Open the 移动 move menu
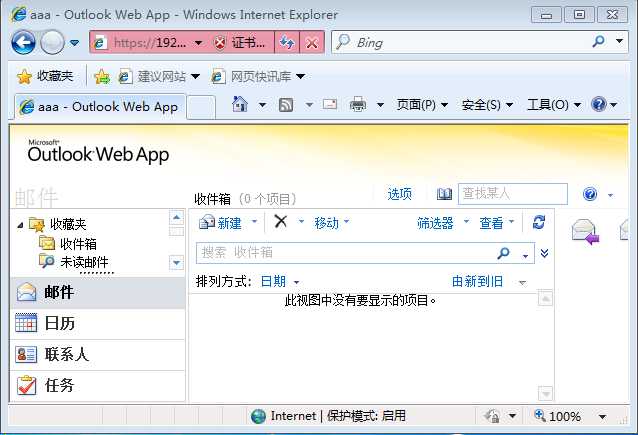The image size is (638, 435). pos(331,223)
